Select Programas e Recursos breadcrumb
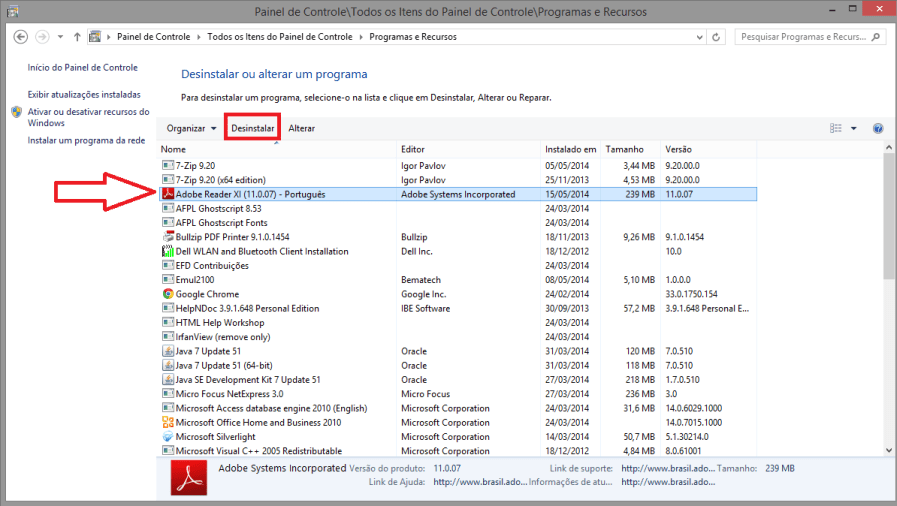 click(413, 37)
